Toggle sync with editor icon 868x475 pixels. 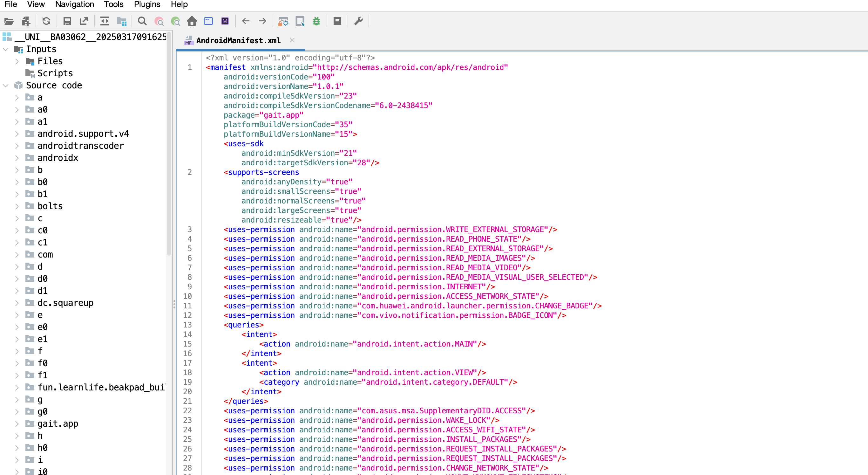coord(105,21)
